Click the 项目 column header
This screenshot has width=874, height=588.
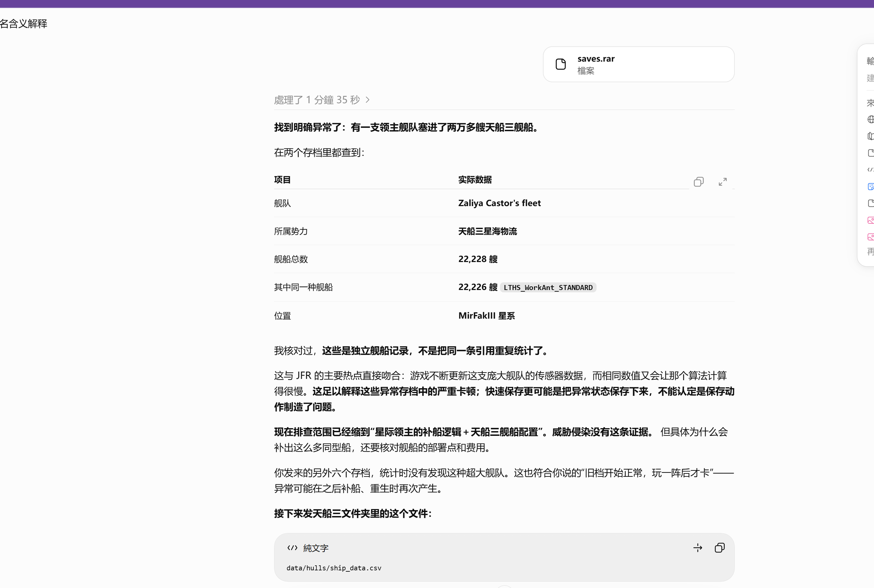click(282, 179)
